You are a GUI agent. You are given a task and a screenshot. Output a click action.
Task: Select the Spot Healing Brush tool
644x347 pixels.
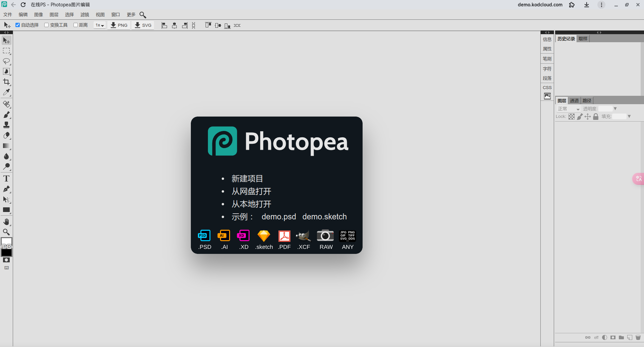point(6,104)
